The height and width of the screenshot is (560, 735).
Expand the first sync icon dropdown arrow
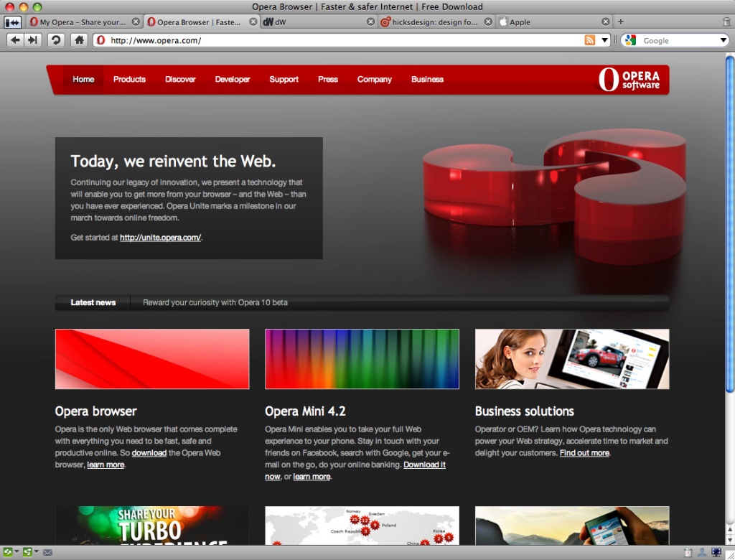point(17,552)
